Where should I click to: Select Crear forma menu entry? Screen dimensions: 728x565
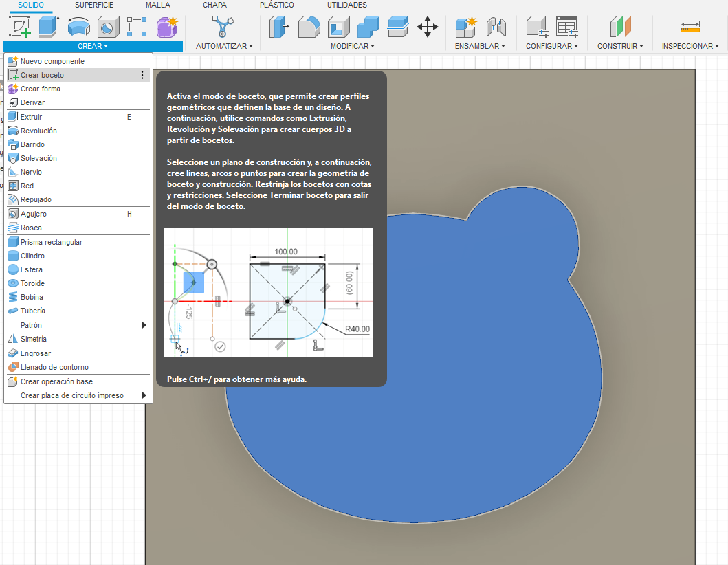(78, 89)
